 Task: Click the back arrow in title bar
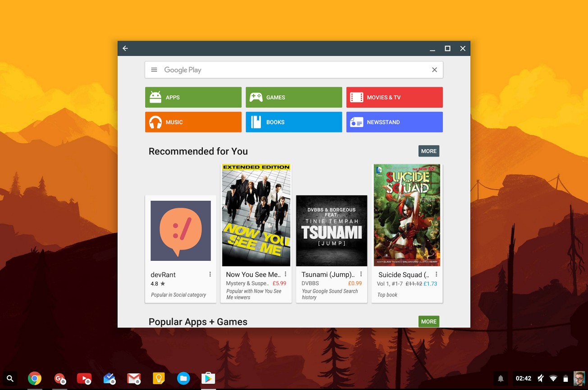pos(125,49)
